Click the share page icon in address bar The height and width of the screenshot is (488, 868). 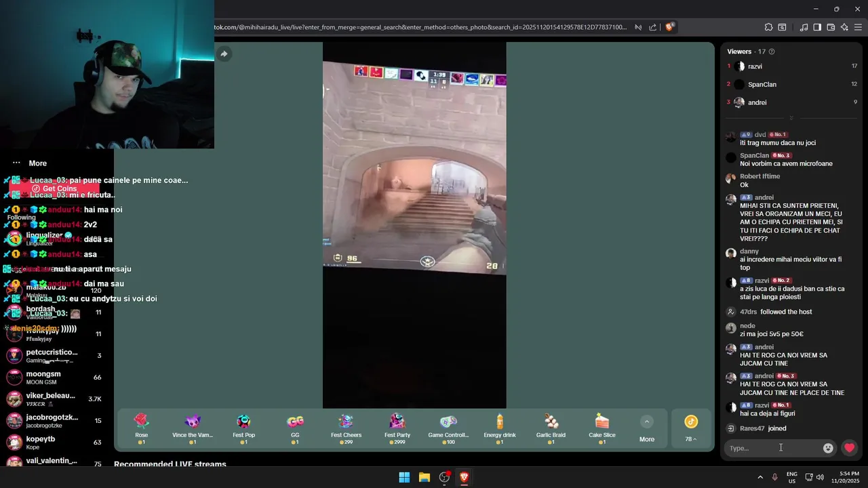point(652,27)
